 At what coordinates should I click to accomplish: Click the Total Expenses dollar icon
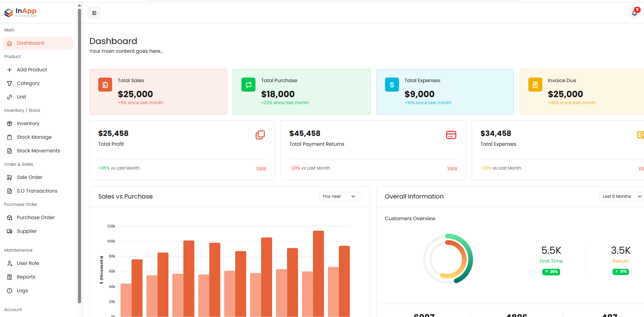(x=392, y=85)
